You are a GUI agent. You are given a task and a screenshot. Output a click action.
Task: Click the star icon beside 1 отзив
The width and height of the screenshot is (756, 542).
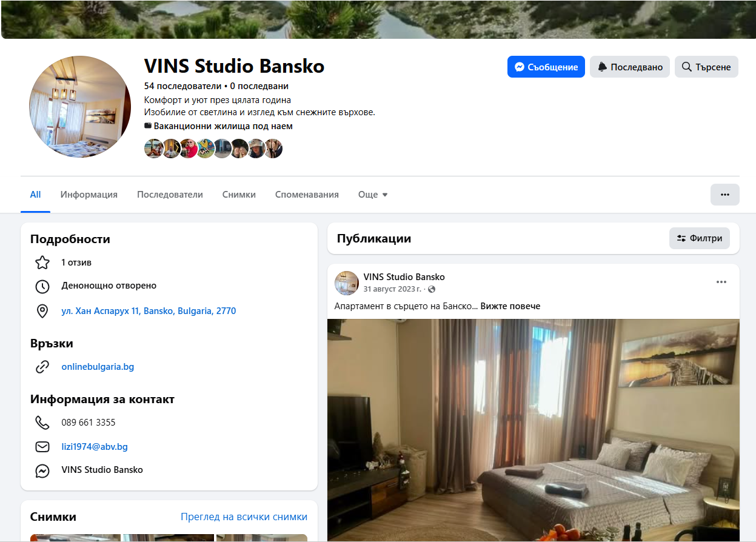pyautogui.click(x=42, y=263)
